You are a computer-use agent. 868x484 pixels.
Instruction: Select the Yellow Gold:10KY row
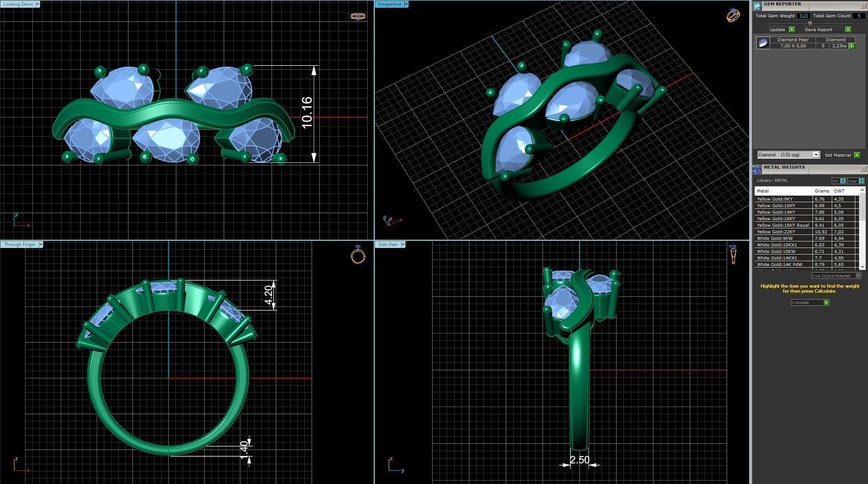[807, 206]
